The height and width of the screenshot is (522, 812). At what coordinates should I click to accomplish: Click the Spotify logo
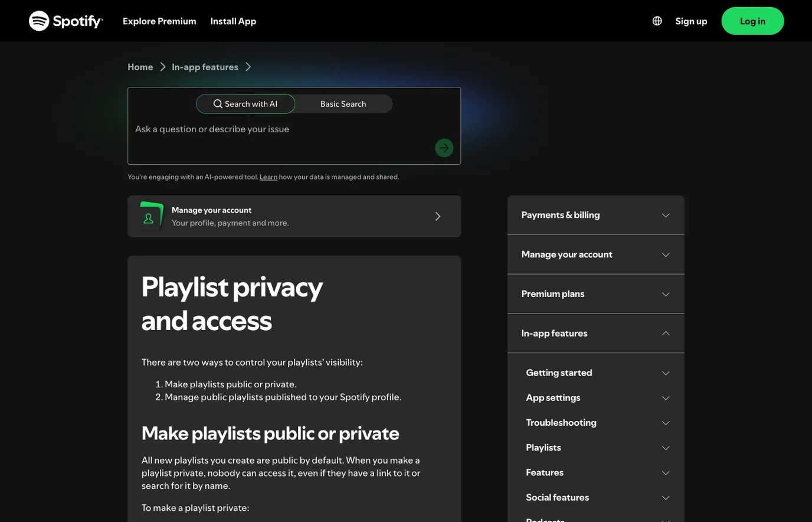tap(66, 21)
